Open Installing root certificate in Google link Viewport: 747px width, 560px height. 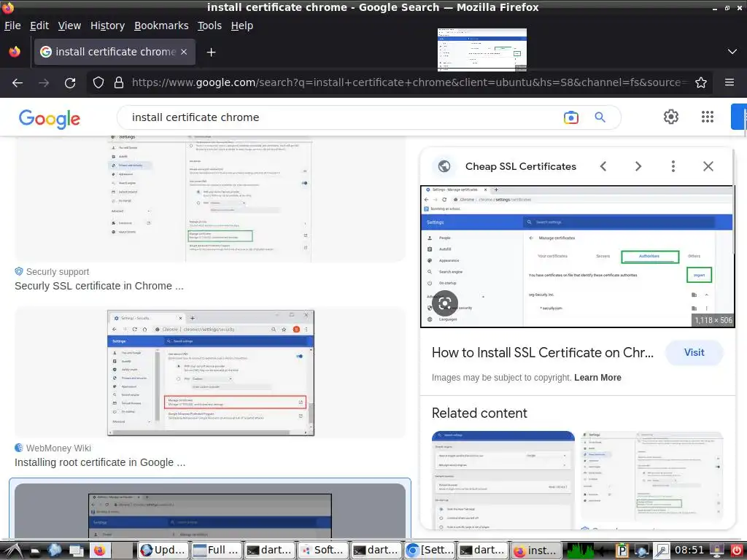100,462
